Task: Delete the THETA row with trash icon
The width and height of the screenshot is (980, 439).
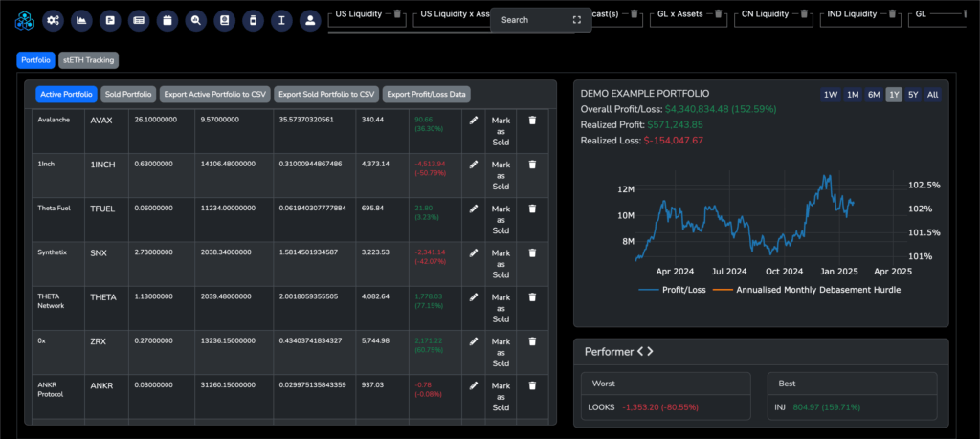Action: click(533, 297)
